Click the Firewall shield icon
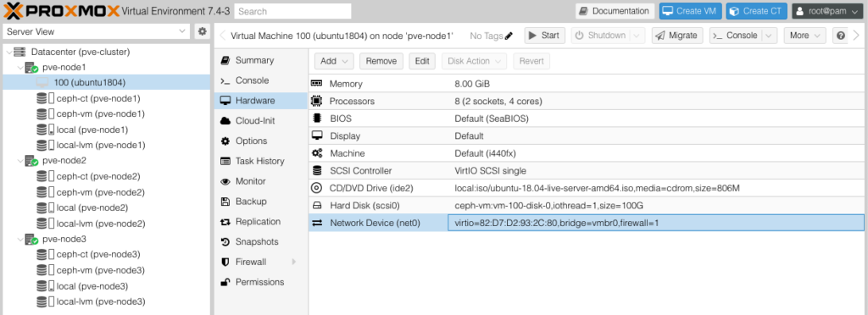 point(225,262)
